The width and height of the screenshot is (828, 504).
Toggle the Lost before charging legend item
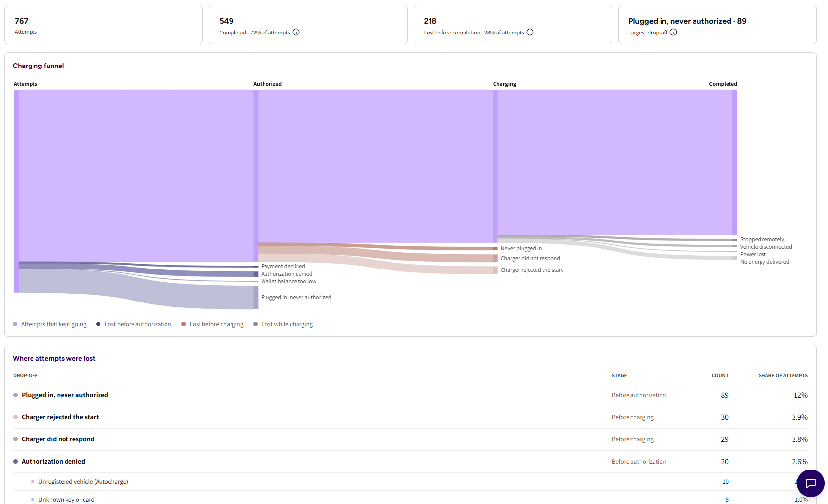[212, 324]
